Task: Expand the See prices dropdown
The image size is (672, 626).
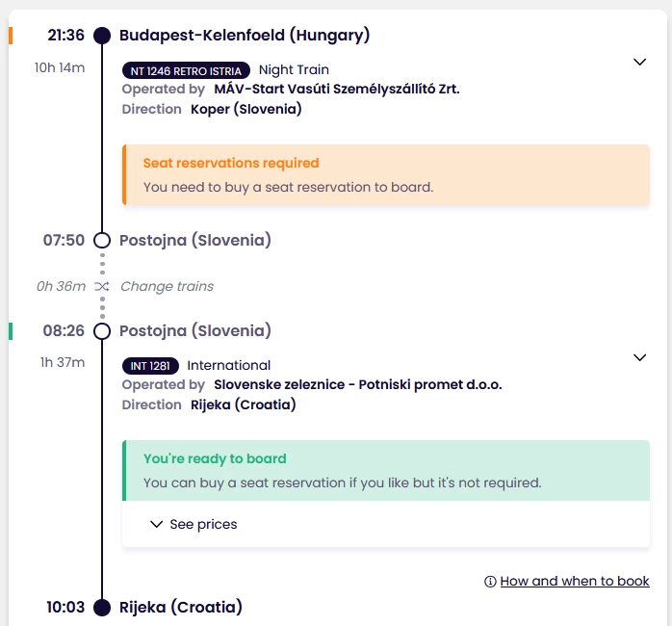Action: [x=194, y=525]
